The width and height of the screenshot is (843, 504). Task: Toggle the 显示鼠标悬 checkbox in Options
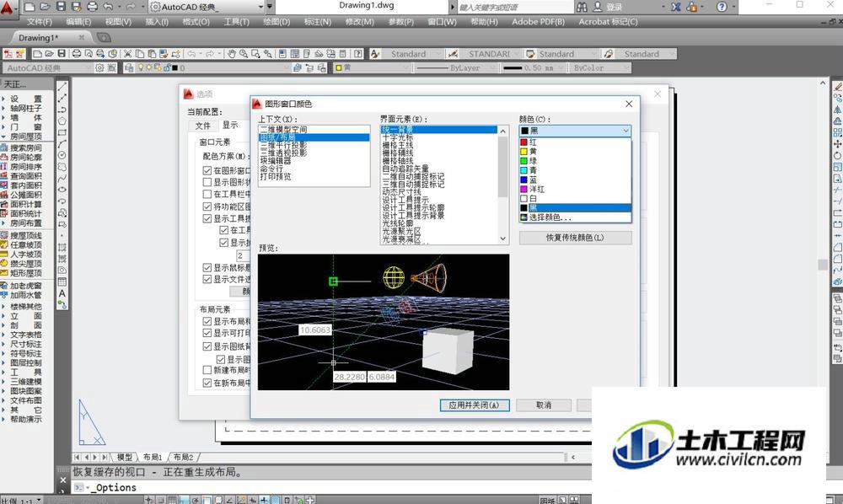click(x=207, y=267)
